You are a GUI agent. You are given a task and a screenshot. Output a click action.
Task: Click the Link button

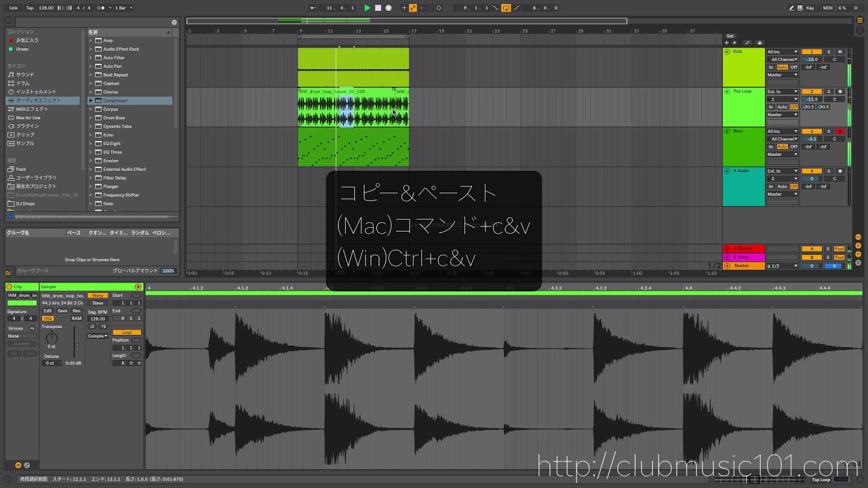14,8
